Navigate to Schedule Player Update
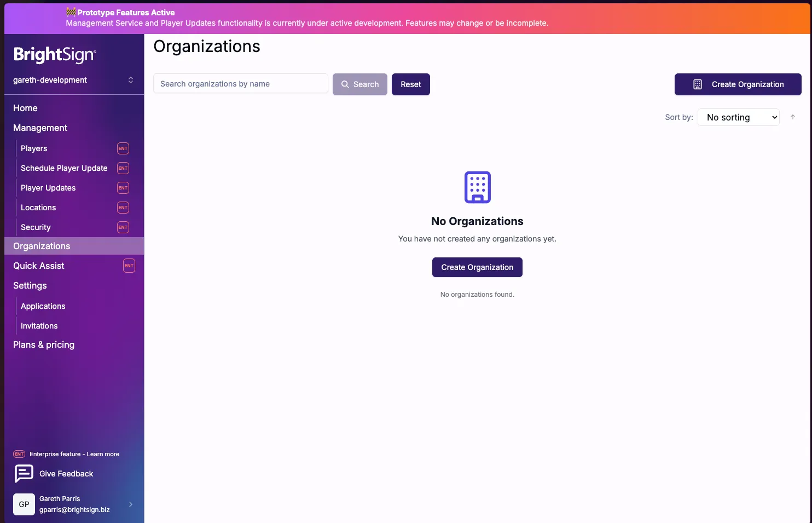 tap(64, 168)
